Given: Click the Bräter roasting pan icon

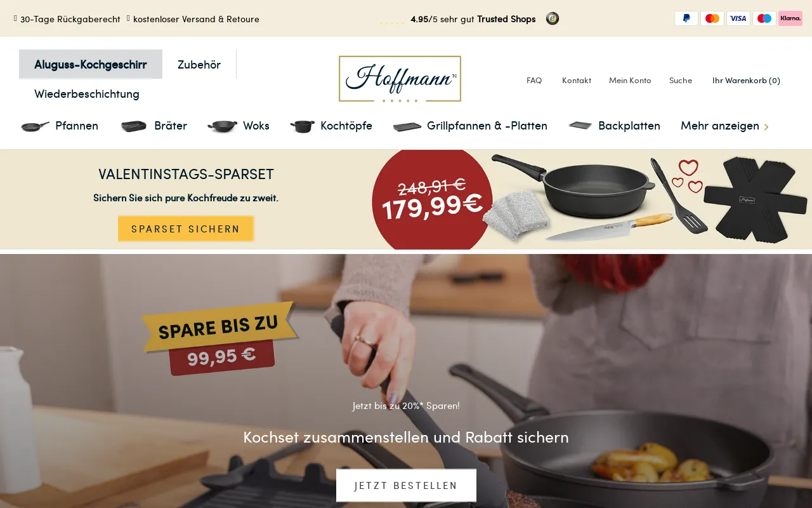Looking at the screenshot, I should 134,126.
